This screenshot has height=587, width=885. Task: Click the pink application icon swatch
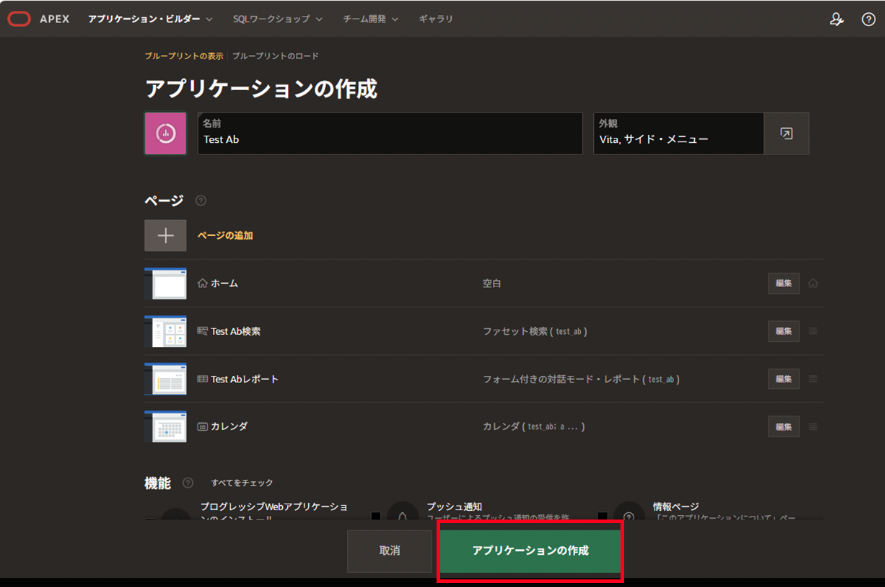(x=165, y=133)
